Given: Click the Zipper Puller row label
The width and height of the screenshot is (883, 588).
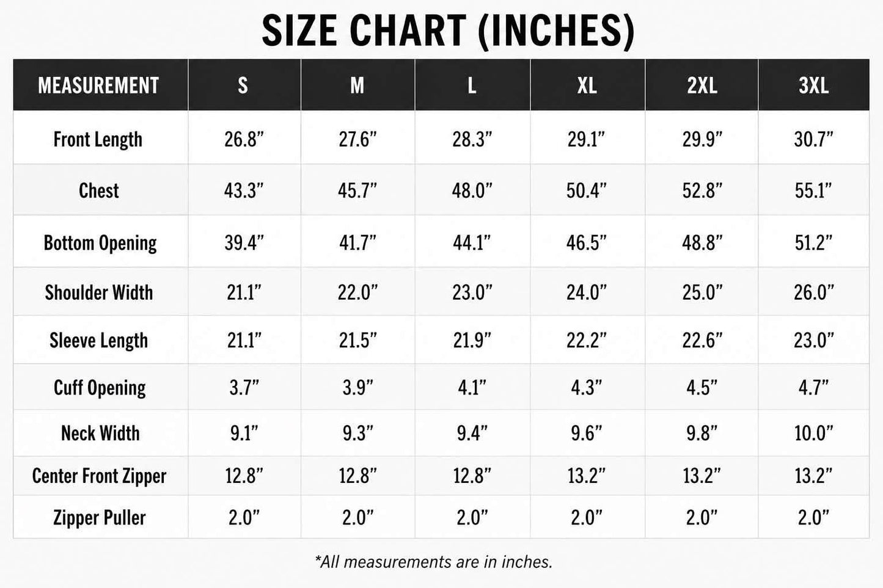Looking at the screenshot, I should pos(100,518).
